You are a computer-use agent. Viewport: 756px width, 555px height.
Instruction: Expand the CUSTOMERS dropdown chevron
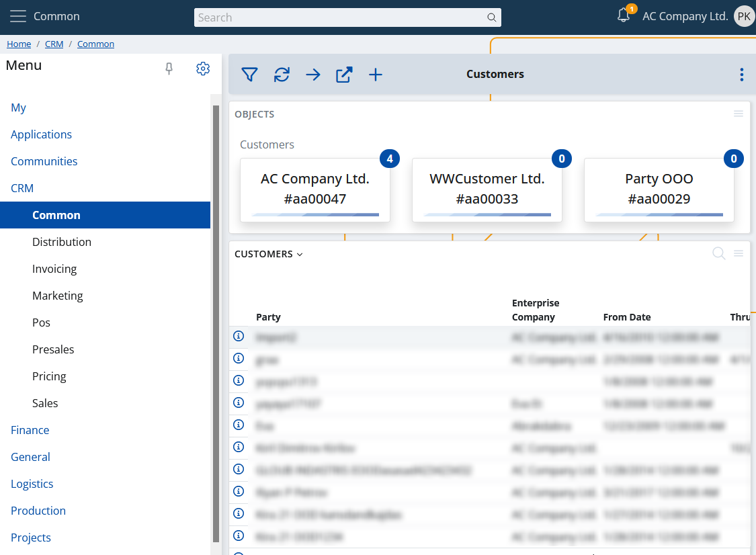tap(300, 255)
